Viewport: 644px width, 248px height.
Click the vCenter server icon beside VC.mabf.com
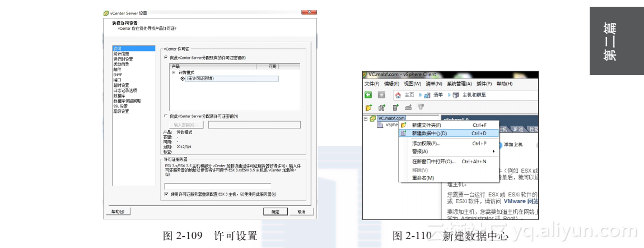pyautogui.click(x=373, y=118)
